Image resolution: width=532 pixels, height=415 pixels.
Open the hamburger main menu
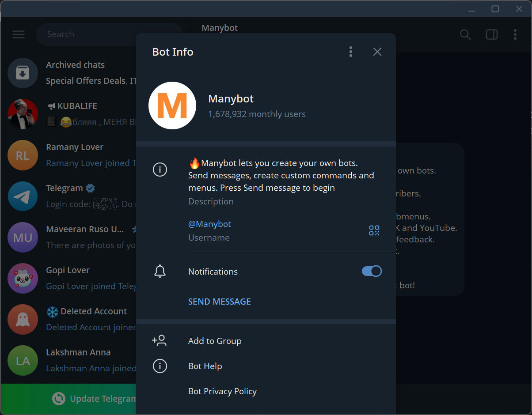pyautogui.click(x=19, y=34)
